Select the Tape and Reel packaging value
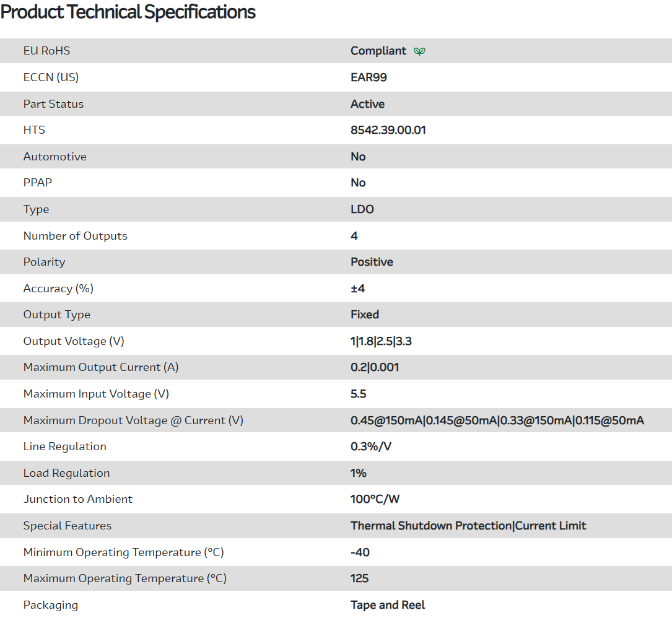Viewport: 672px width, 618px height. [388, 605]
